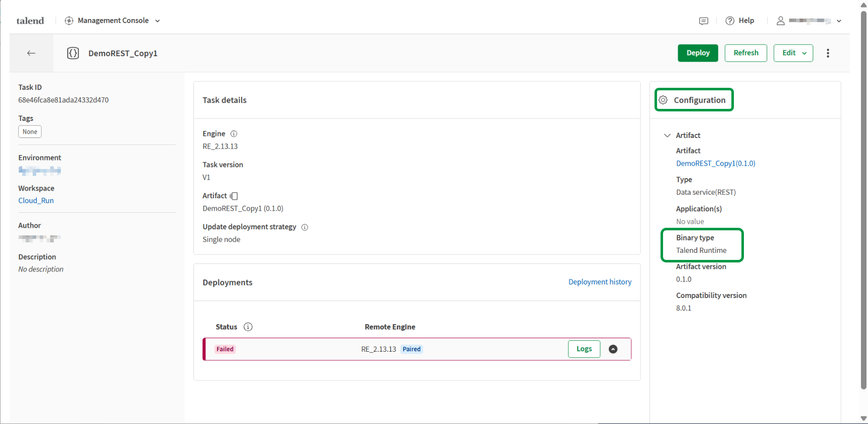Click the Compatibility version value 8.0.1

684,308
